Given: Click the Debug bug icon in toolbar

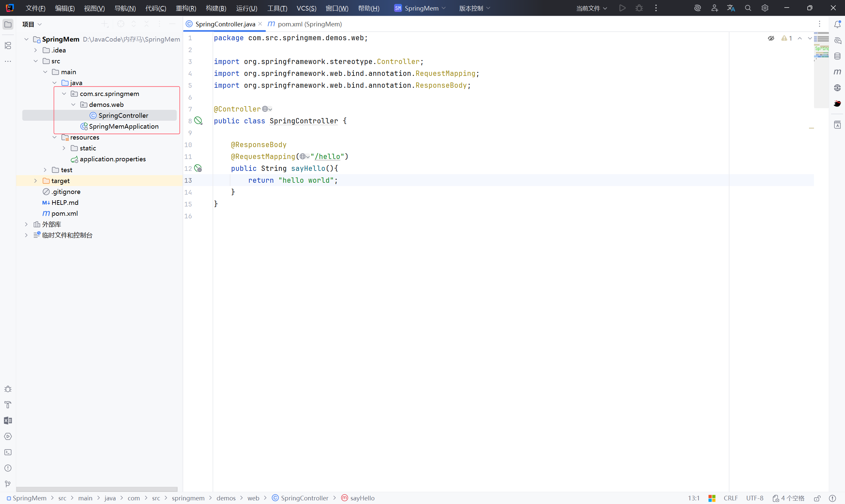Looking at the screenshot, I should click(x=639, y=8).
